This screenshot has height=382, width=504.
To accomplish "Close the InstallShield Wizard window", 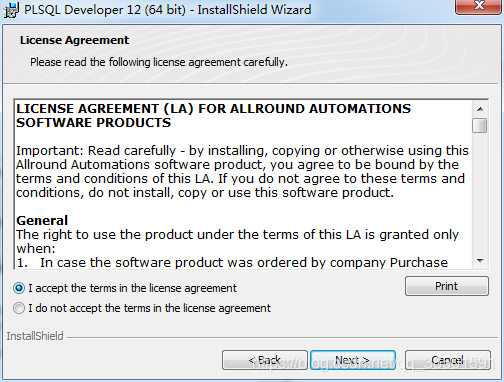I will point(479,6).
